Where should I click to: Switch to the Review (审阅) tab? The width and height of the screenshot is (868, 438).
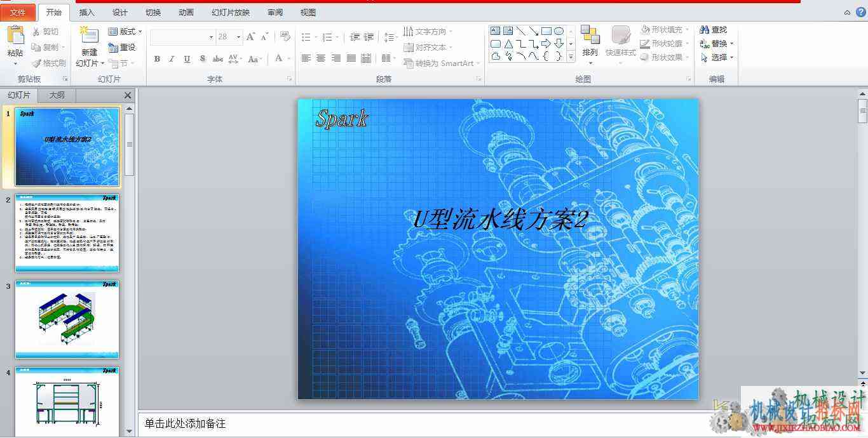[x=275, y=13]
